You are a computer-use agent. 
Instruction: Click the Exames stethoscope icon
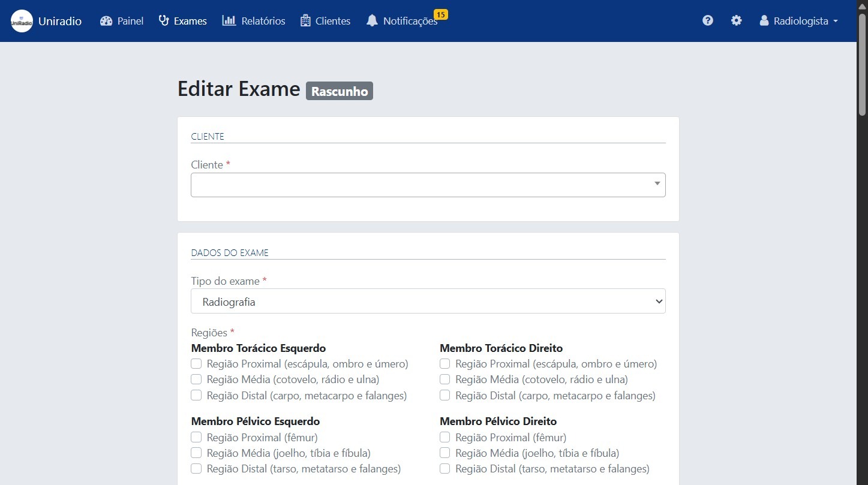coord(162,20)
